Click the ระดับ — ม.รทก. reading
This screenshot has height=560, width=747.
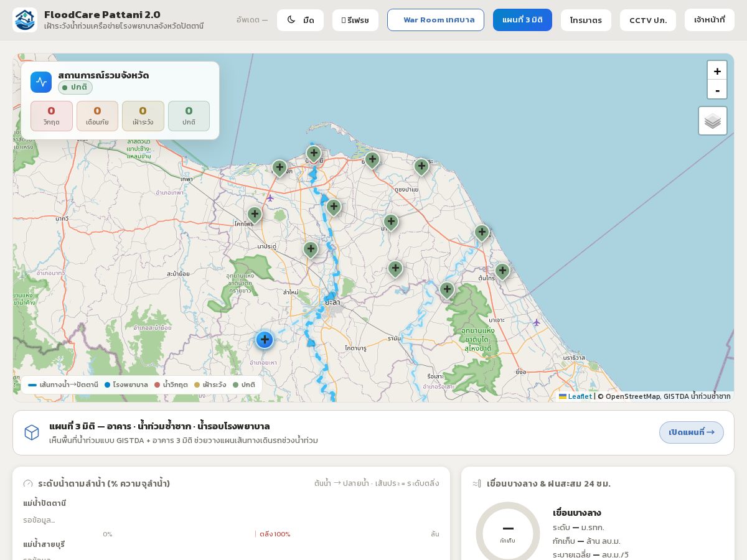[578, 528]
